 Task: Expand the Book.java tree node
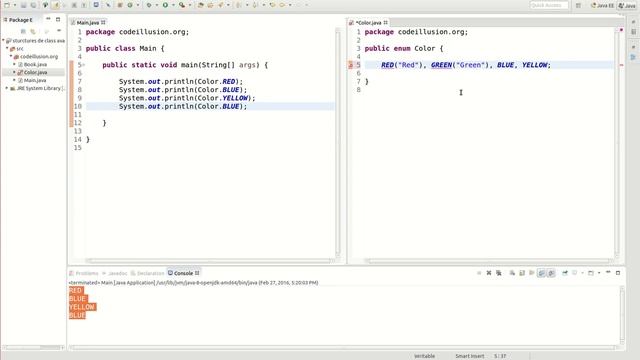point(14,64)
